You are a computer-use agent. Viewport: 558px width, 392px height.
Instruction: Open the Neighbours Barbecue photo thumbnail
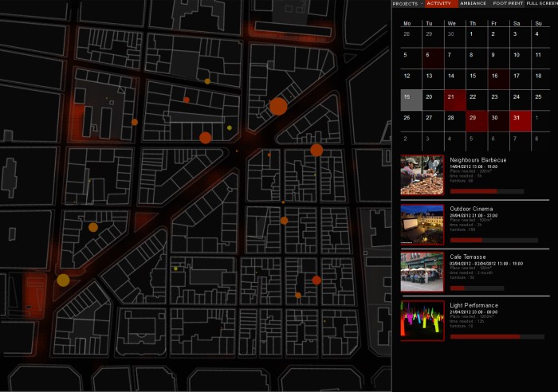(422, 174)
